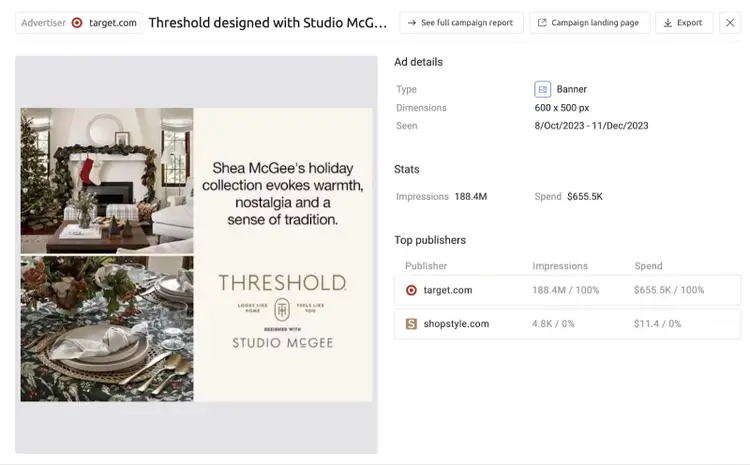
Task: Click the 188.4M impressions stat
Action: point(471,197)
